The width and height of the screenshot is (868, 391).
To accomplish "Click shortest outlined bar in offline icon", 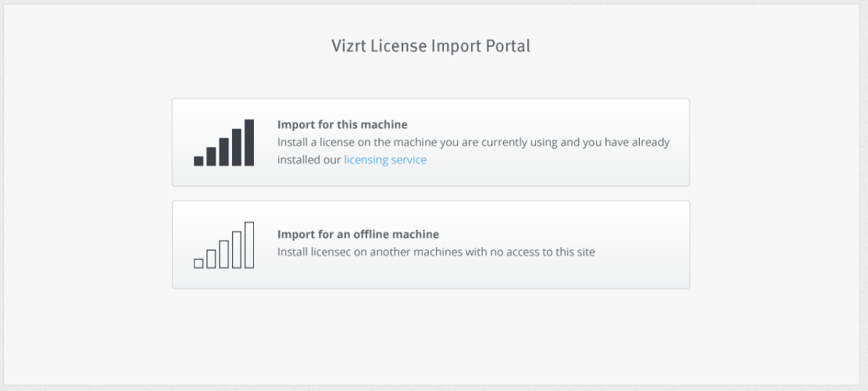I will tap(198, 264).
